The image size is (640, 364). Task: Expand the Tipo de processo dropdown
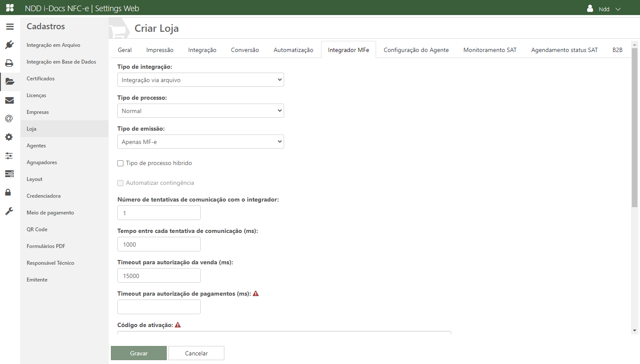point(200,111)
